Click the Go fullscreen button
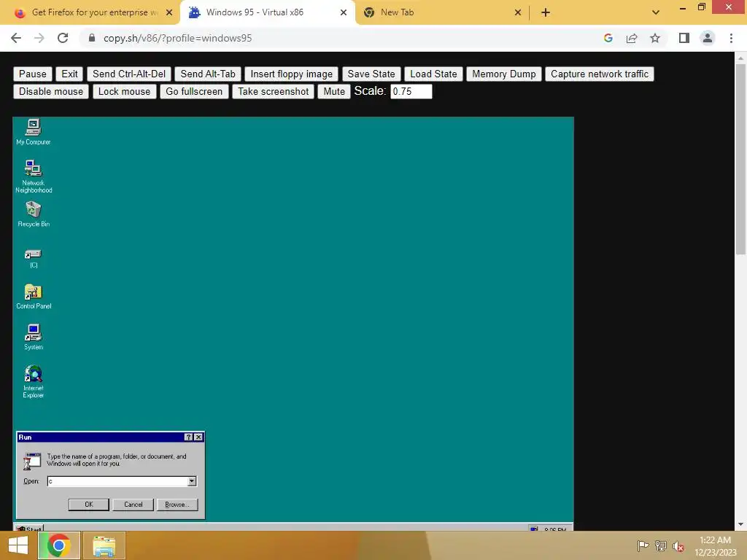Screen dimensions: 747x560 pos(194,91)
